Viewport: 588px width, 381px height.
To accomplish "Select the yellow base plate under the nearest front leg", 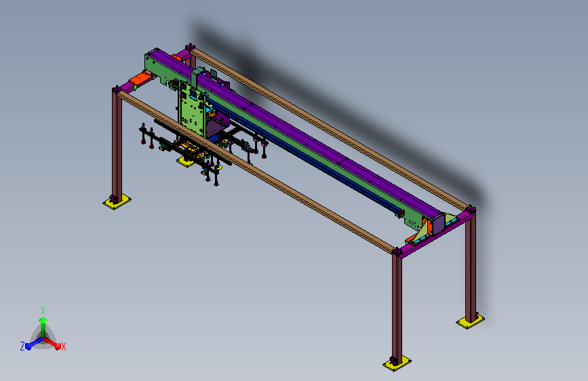I will (x=397, y=363).
